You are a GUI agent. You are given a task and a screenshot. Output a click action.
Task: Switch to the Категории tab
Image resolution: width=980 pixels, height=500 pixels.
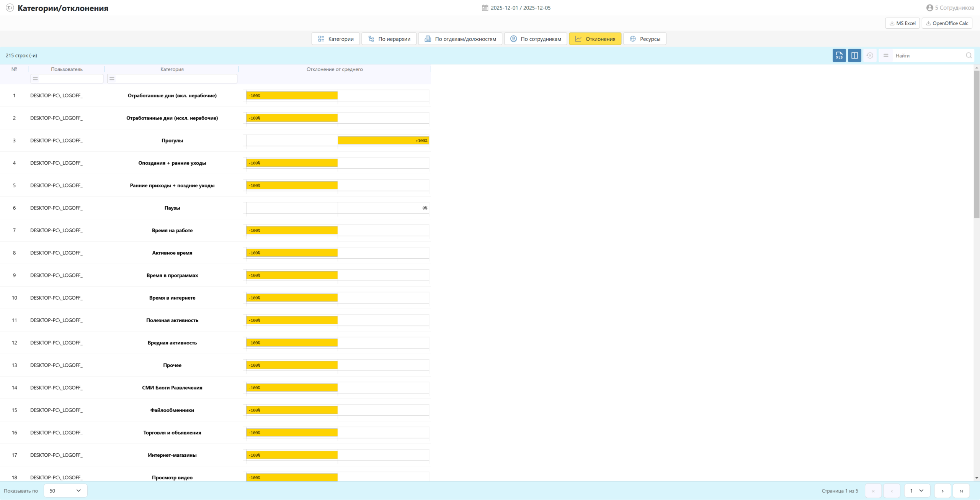point(335,39)
